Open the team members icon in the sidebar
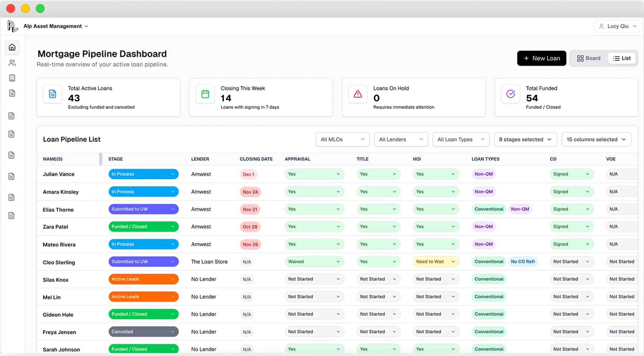 click(x=12, y=63)
